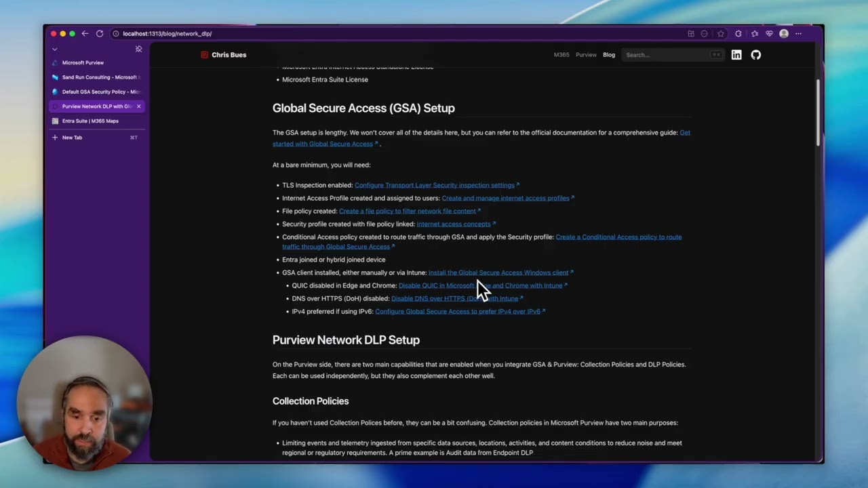Click the 'Global Secure Access (GSA) Setup' heading
This screenshot has height=488, width=868.
tap(363, 108)
